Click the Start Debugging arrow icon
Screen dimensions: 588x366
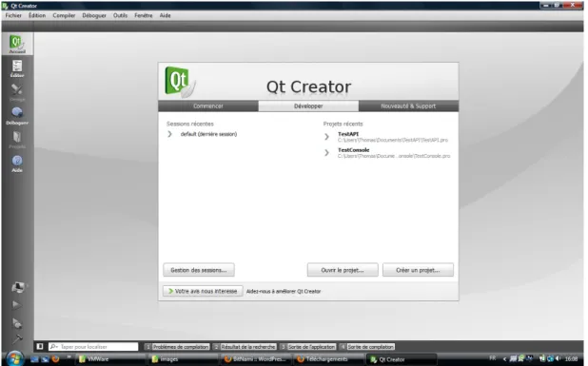pyautogui.click(x=17, y=323)
